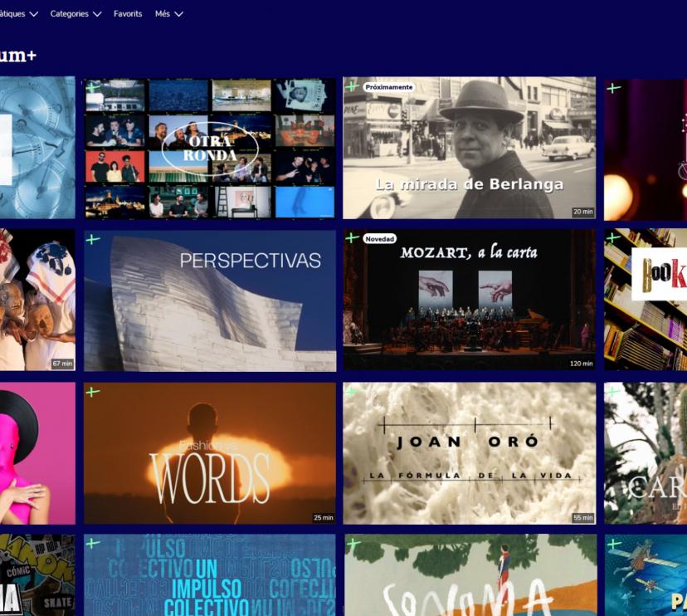The height and width of the screenshot is (616, 687).
Task: Open the Perspectivas thumbnail
Action: point(210,301)
